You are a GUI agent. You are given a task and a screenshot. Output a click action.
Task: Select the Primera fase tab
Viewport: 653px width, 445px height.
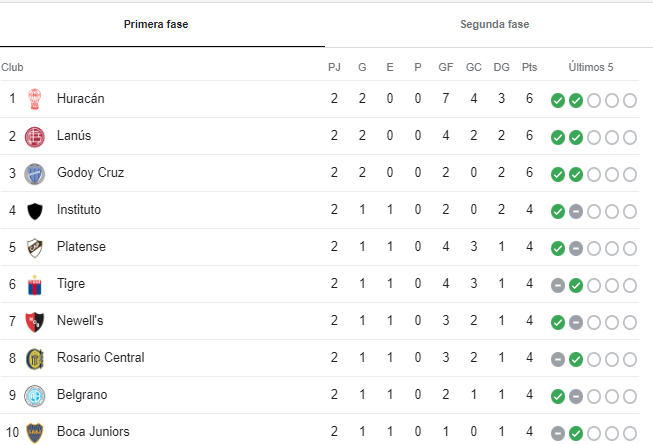click(156, 24)
